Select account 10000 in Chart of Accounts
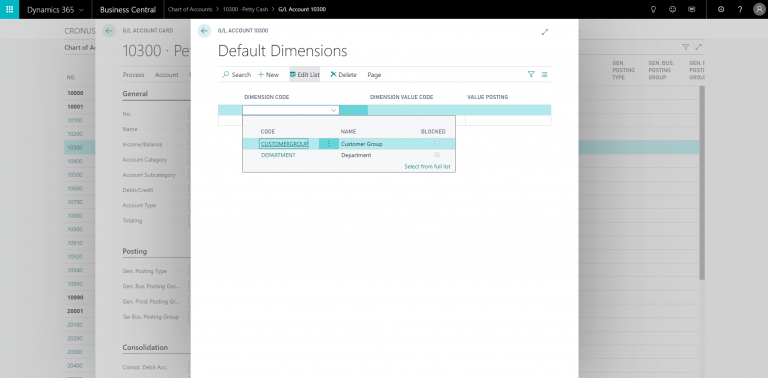768x378 pixels. (75, 93)
